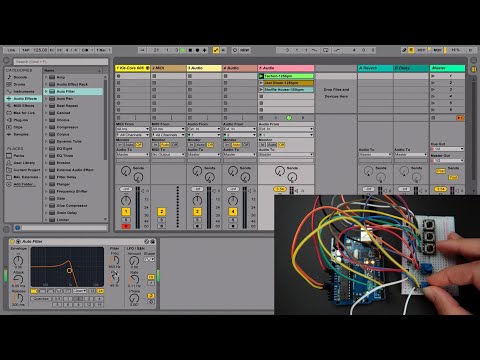Expand the Audio Effect Rack entry
The height and width of the screenshot is (360, 480).
46,84
